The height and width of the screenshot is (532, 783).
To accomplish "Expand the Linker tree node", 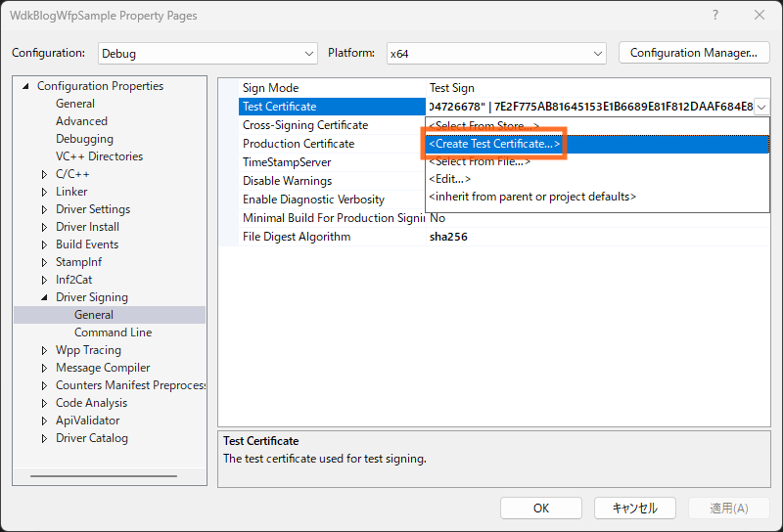I will pyautogui.click(x=44, y=192).
